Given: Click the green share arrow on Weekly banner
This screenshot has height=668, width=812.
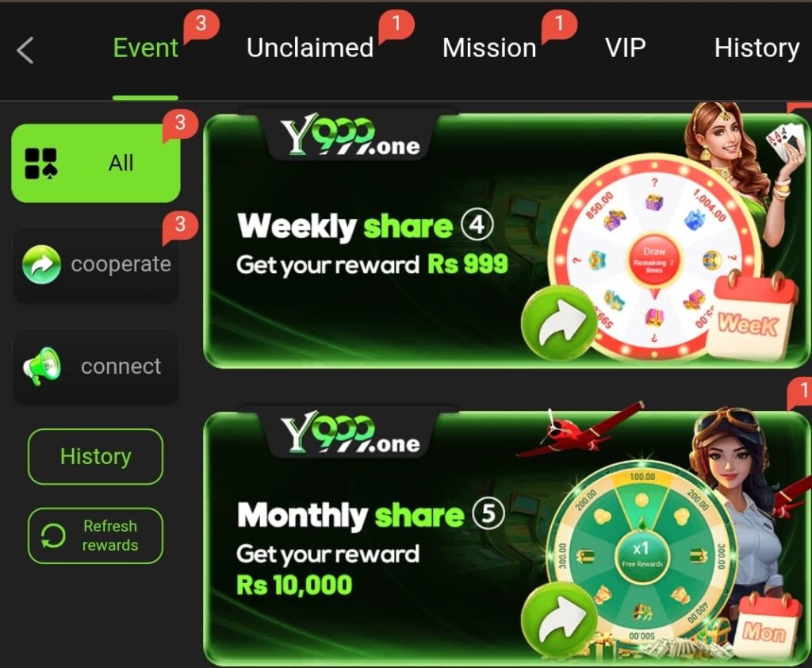Looking at the screenshot, I should 559,322.
